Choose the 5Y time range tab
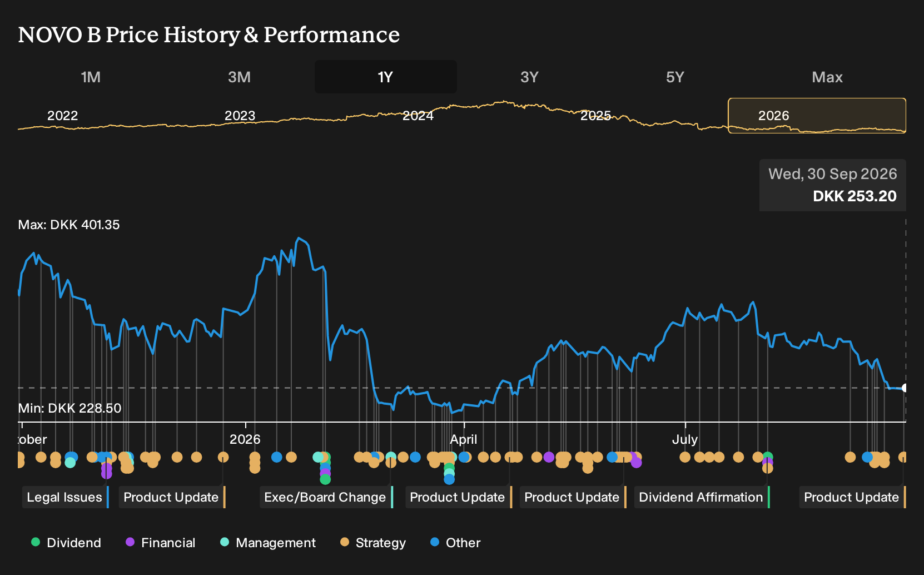924x575 pixels. (675, 77)
